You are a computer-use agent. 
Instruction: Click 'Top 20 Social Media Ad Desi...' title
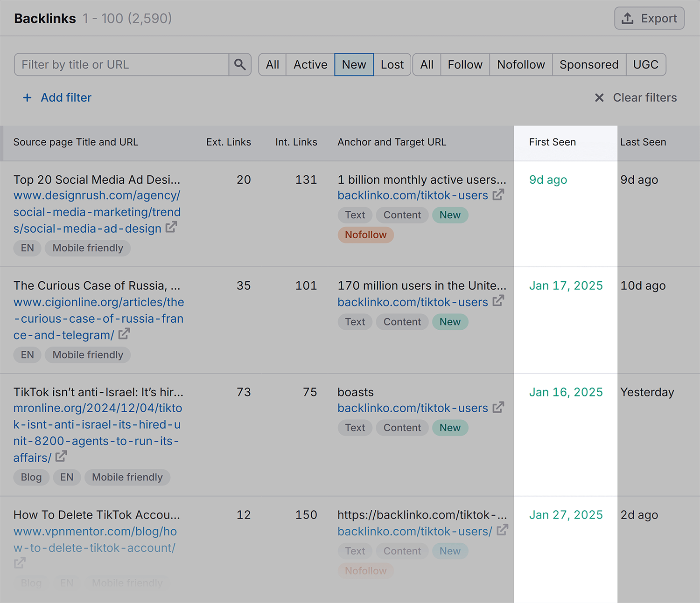[x=97, y=180]
